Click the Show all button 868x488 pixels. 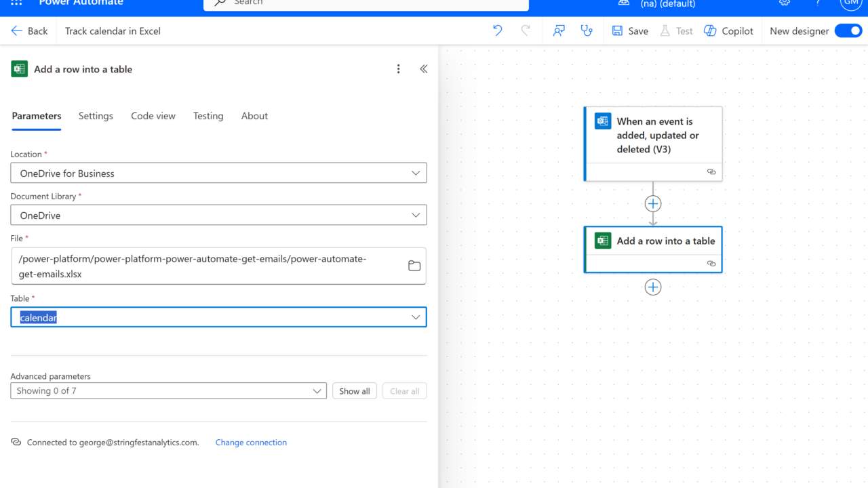355,391
